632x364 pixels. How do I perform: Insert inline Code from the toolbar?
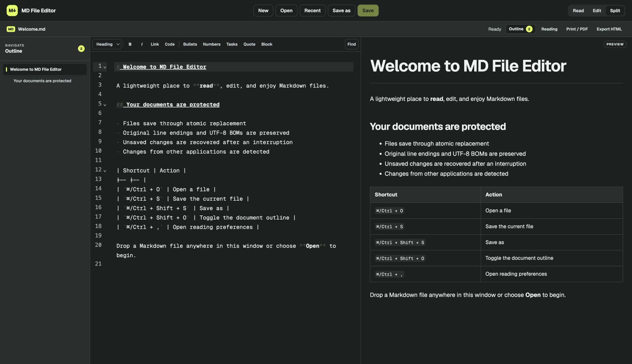pos(170,44)
